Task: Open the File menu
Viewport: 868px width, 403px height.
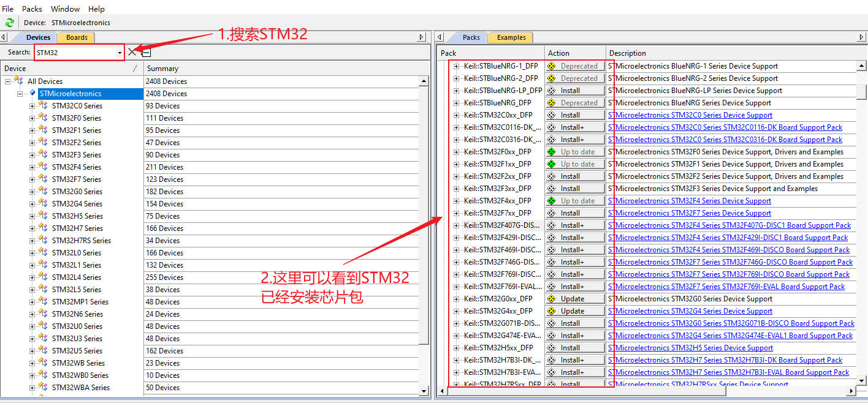Action: point(8,9)
